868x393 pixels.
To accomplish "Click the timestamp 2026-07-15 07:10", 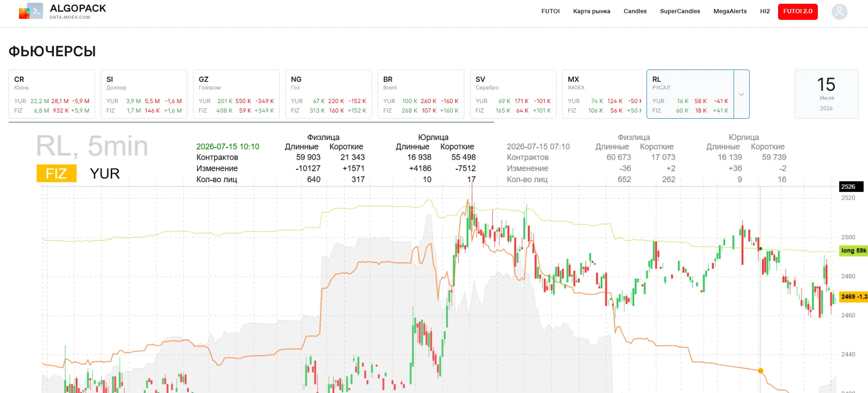I will point(538,147).
